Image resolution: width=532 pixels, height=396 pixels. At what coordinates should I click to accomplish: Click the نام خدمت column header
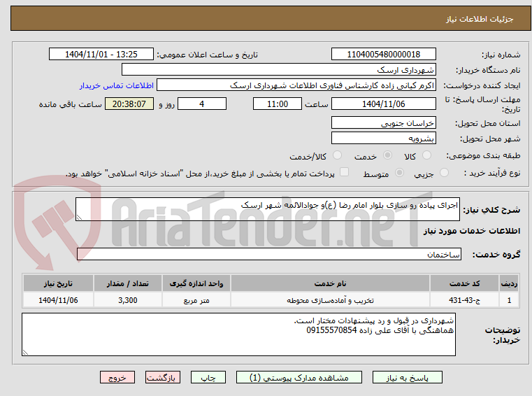pos(330,283)
